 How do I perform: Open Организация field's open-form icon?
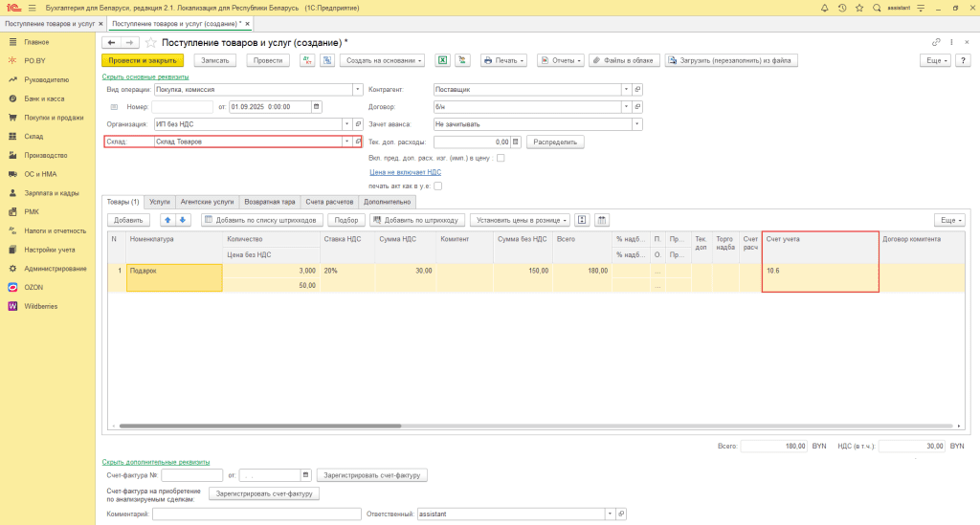coord(358,124)
